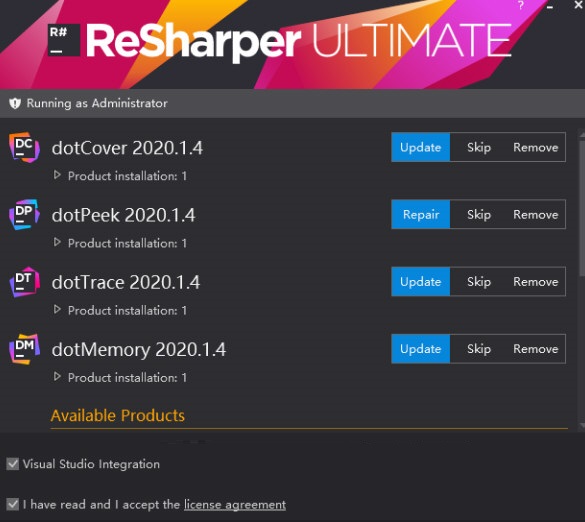This screenshot has height=522, width=585.
Task: Select Update for dotCover 2020.1.4
Action: click(420, 147)
